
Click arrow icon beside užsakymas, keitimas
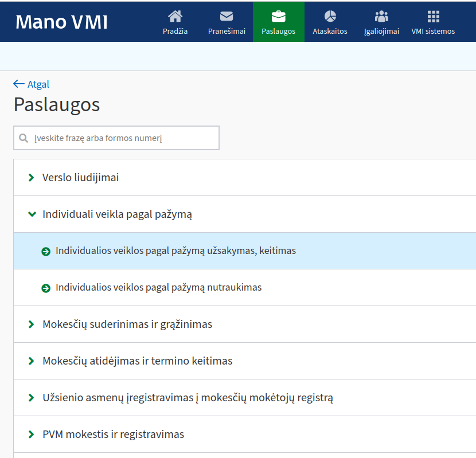click(x=46, y=251)
